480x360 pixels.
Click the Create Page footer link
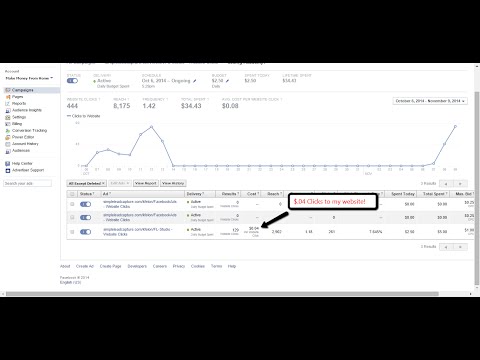click(111, 266)
